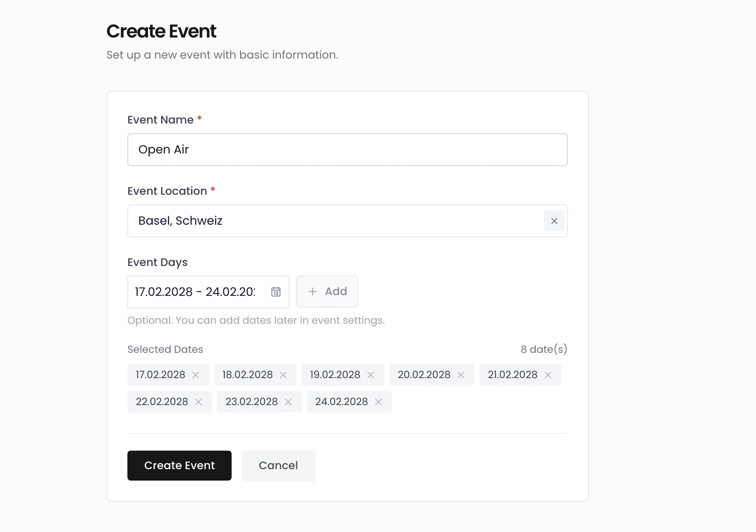Open the calendar date picker icon

[276, 292]
